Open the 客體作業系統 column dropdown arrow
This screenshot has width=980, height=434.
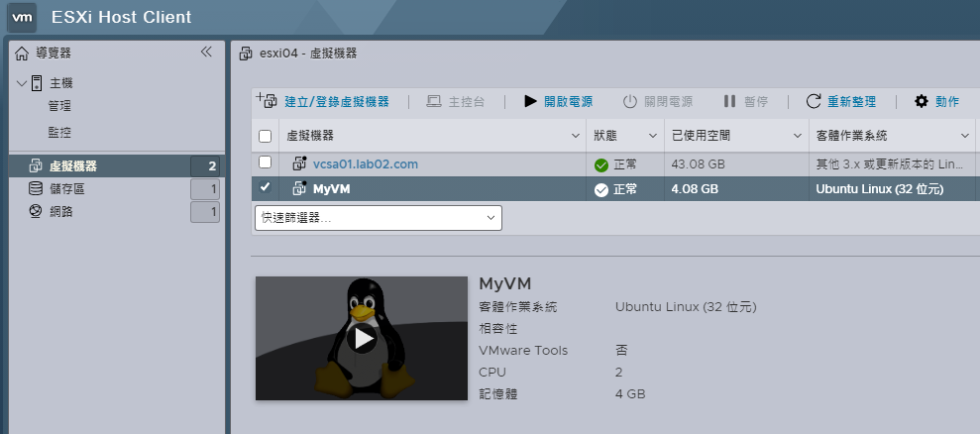(x=964, y=136)
